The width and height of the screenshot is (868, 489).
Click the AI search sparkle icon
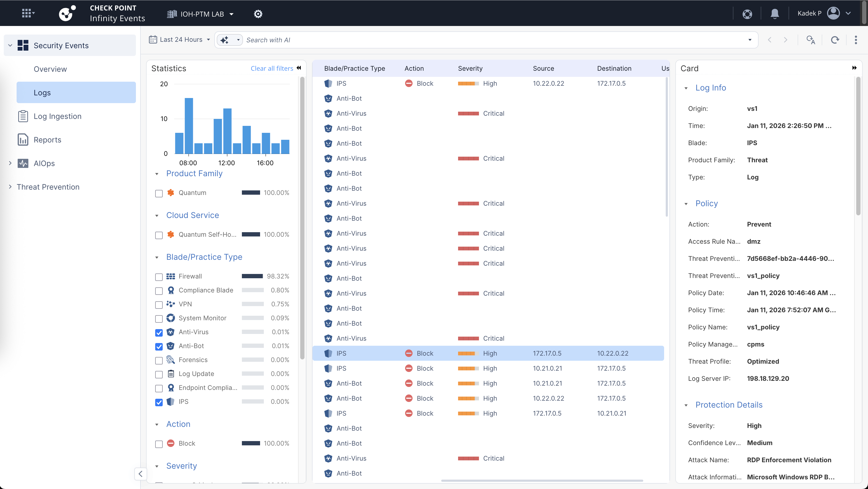(x=224, y=40)
